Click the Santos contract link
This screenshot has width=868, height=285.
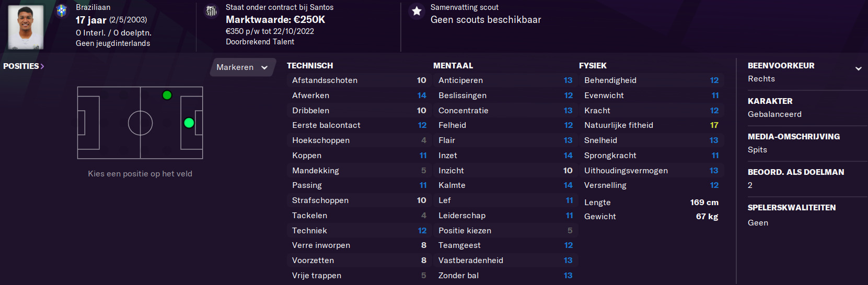tap(280, 7)
